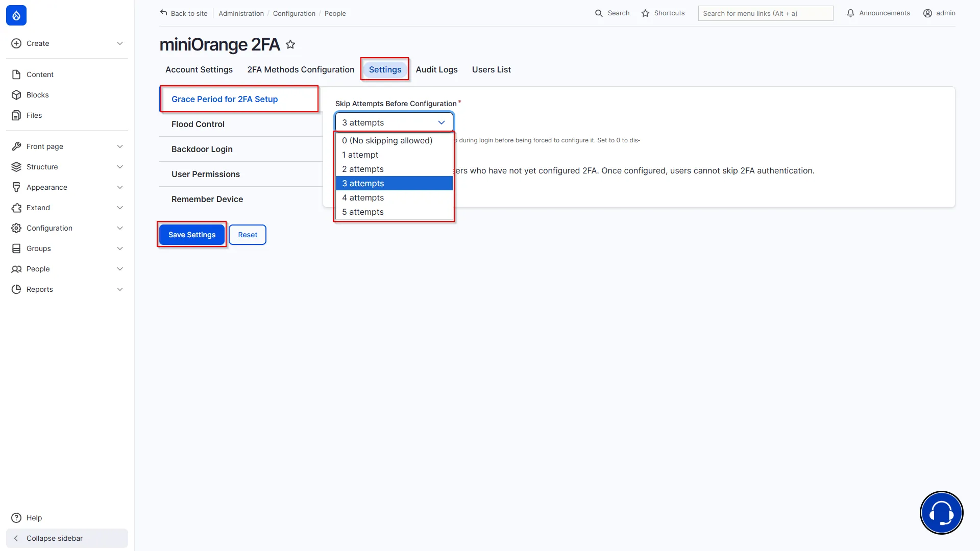Star miniOrange 2FA page as shortcut

290,44
